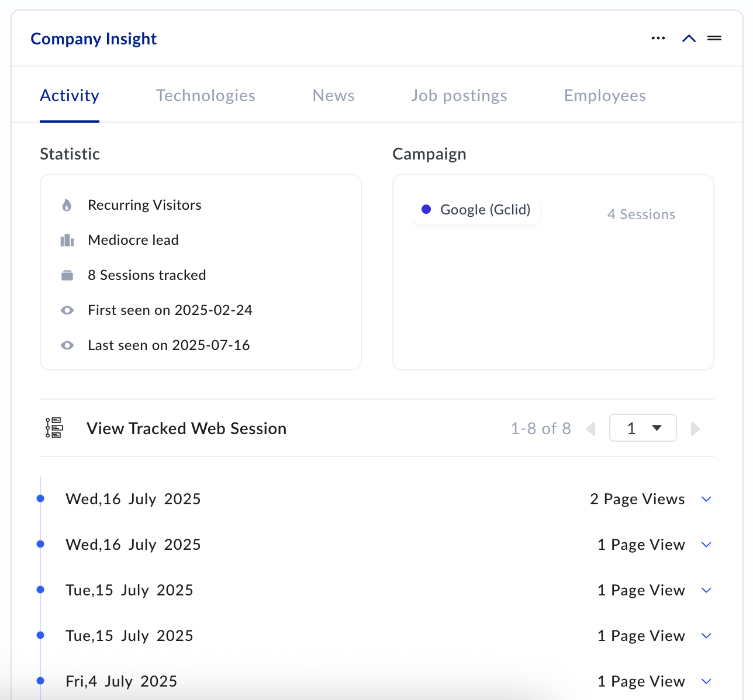Click the Recurring Visitors statistic

[x=144, y=205]
